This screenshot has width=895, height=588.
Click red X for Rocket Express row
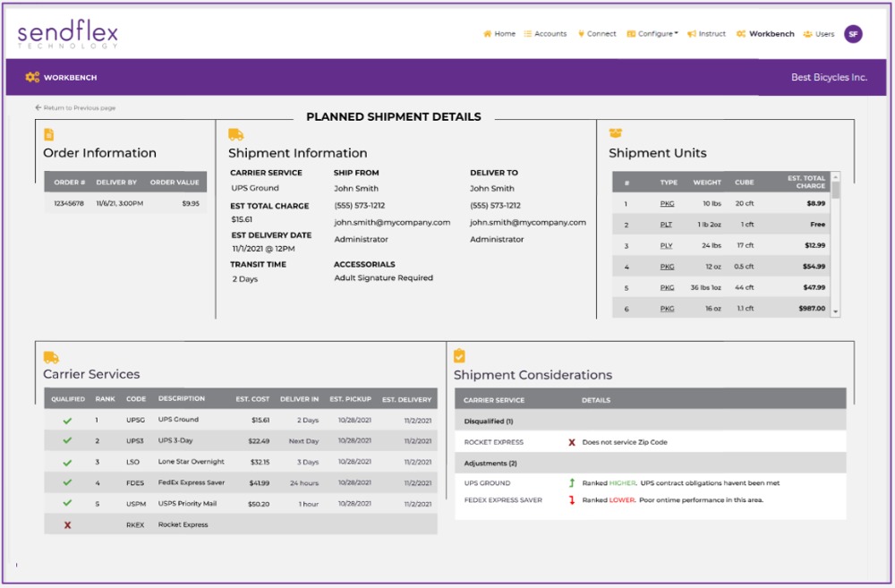pos(67,525)
